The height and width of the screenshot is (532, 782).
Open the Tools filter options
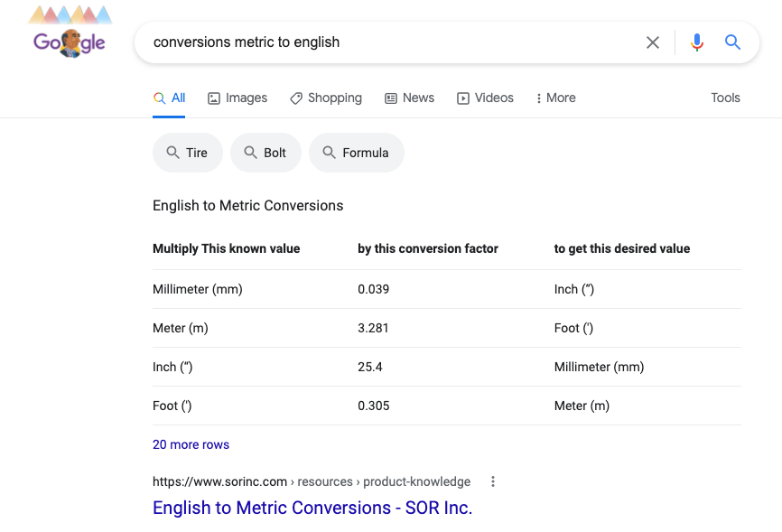click(725, 98)
